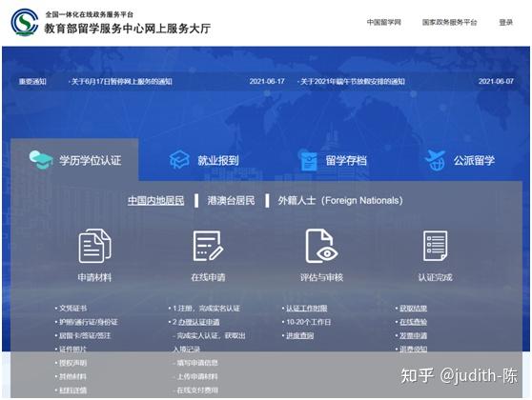Screen dimensions: 532x400
Task: Click the 申请材料 documents icon
Action: pyautogui.click(x=94, y=246)
